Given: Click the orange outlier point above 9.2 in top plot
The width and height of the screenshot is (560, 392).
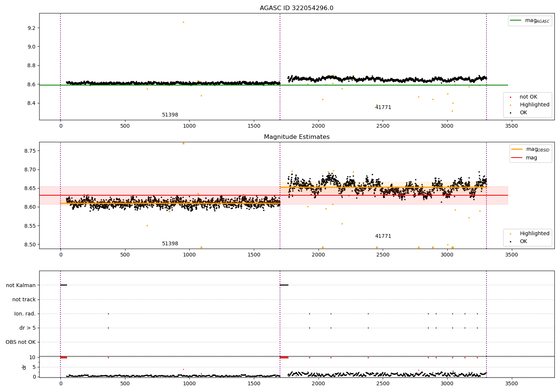Looking at the screenshot, I should (183, 22).
